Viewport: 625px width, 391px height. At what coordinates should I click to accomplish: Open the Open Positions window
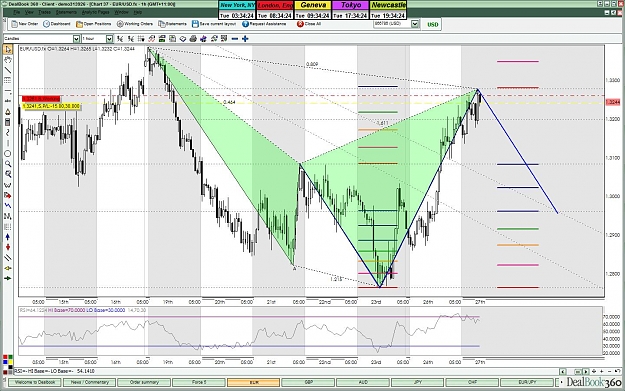(x=94, y=24)
